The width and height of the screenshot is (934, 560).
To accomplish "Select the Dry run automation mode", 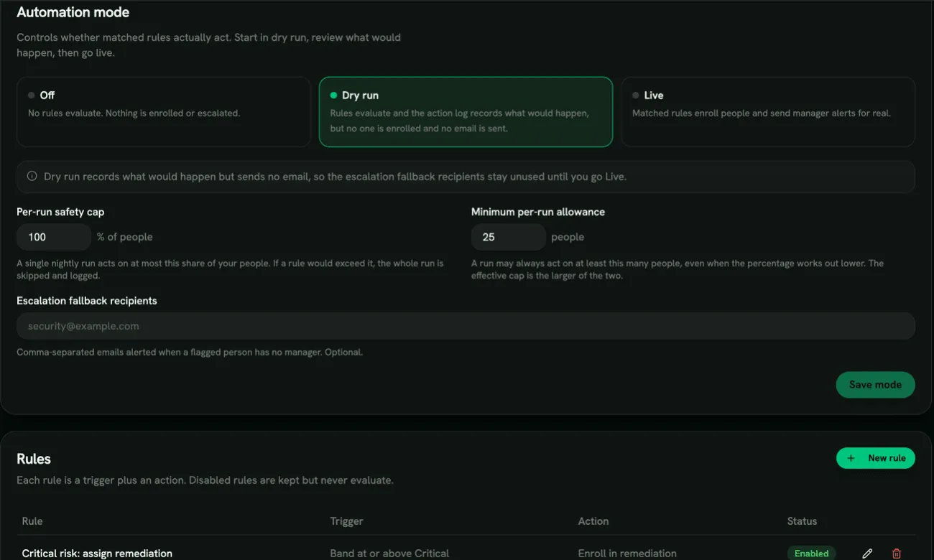I will pyautogui.click(x=466, y=112).
